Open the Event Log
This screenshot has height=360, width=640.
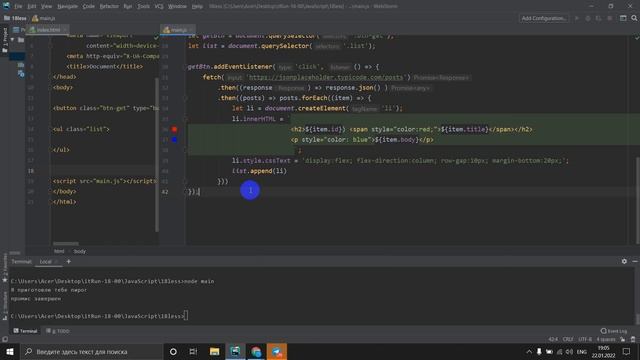614,331
